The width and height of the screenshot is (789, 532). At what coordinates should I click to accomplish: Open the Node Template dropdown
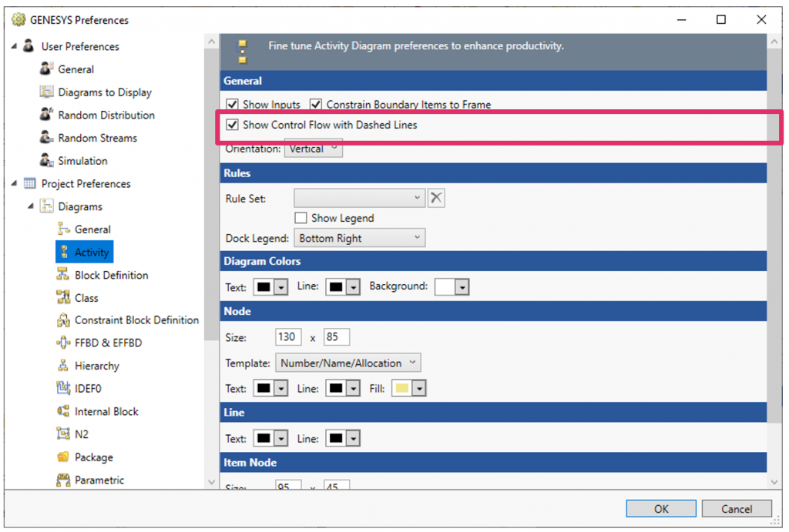(x=348, y=363)
